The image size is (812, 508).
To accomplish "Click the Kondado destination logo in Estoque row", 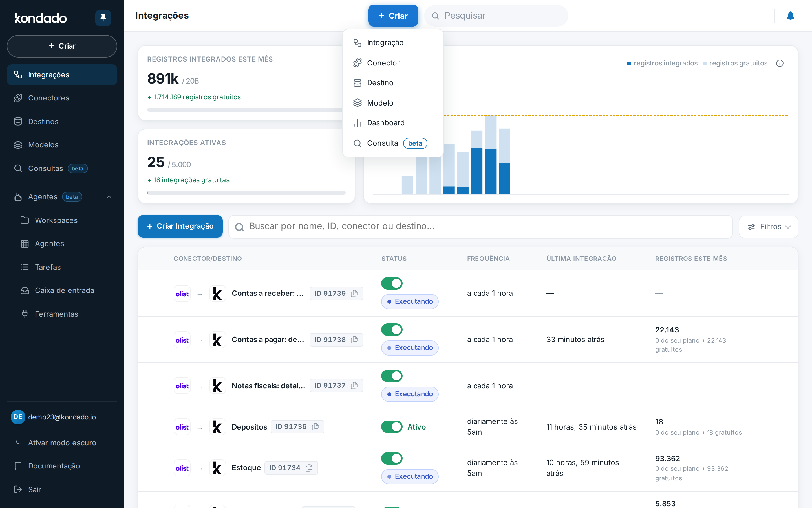I will pyautogui.click(x=217, y=468).
